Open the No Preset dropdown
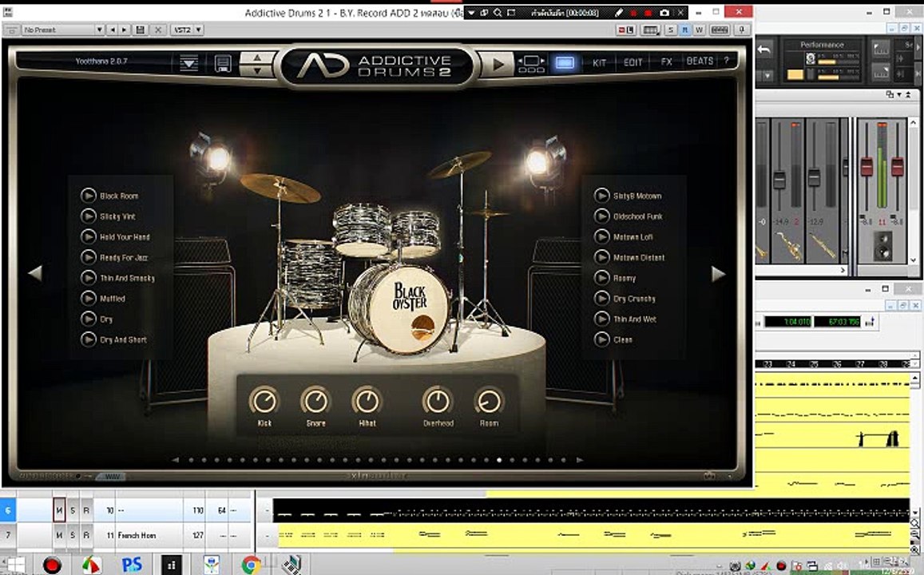 63,30
